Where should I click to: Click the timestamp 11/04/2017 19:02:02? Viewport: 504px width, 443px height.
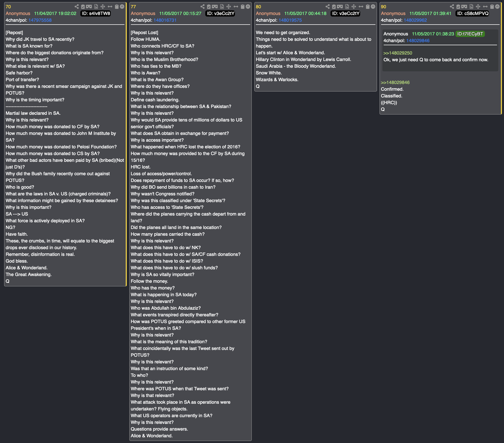click(x=55, y=13)
